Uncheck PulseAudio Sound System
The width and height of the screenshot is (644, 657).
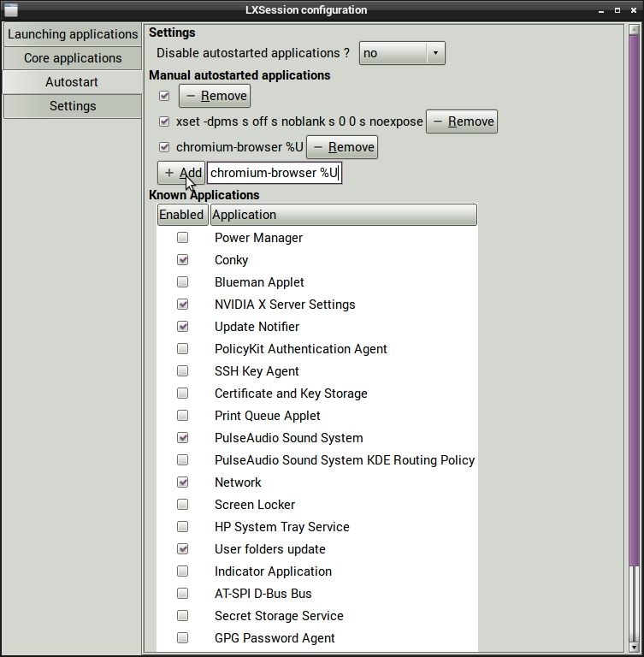[182, 438]
